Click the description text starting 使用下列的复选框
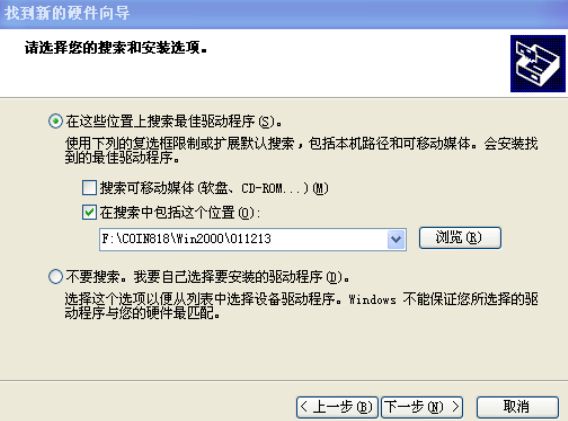568x421 pixels. click(301, 150)
